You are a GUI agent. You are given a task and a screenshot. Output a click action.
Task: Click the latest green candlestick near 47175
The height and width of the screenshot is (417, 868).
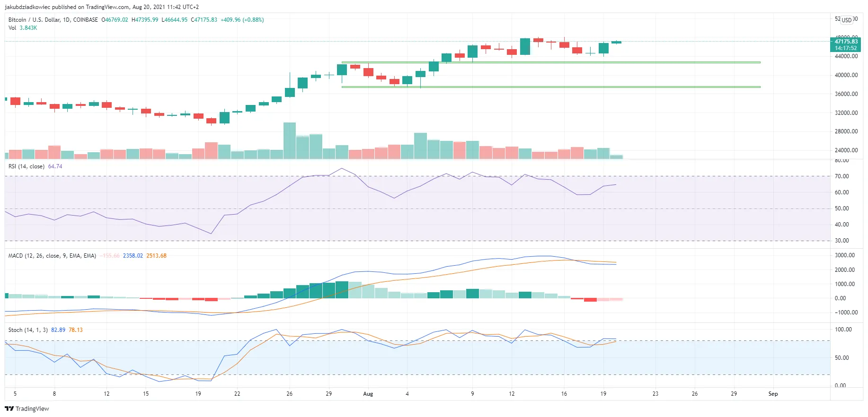coord(616,42)
